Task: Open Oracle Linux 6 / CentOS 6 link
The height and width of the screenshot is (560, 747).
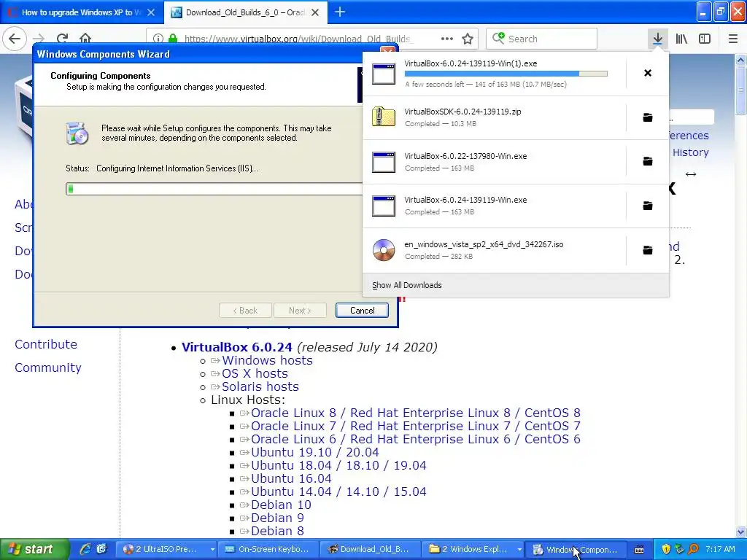Action: [415, 439]
